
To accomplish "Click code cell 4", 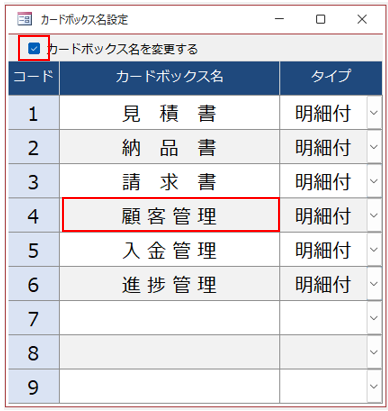I will (x=34, y=215).
